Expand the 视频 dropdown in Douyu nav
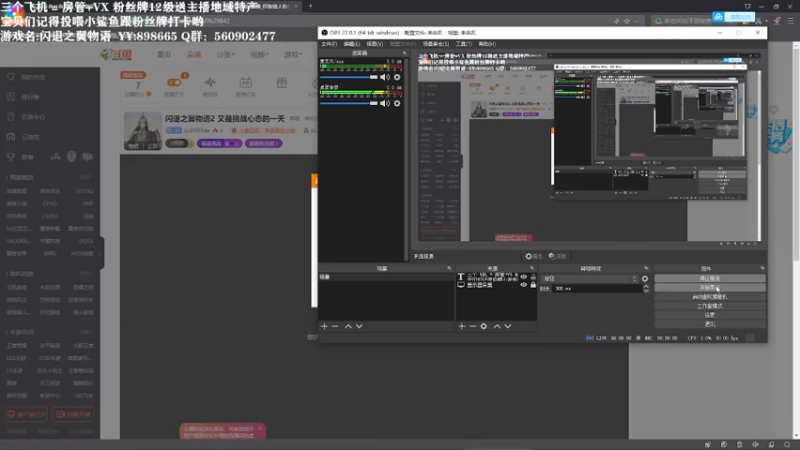Image resolution: width=800 pixels, height=450 pixels. coord(259,54)
